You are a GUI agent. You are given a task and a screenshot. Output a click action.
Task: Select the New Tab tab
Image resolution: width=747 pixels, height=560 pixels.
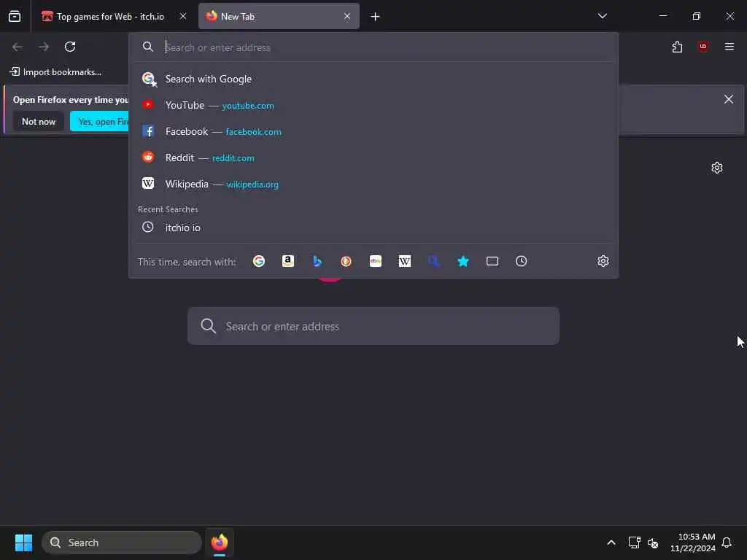pos(279,16)
